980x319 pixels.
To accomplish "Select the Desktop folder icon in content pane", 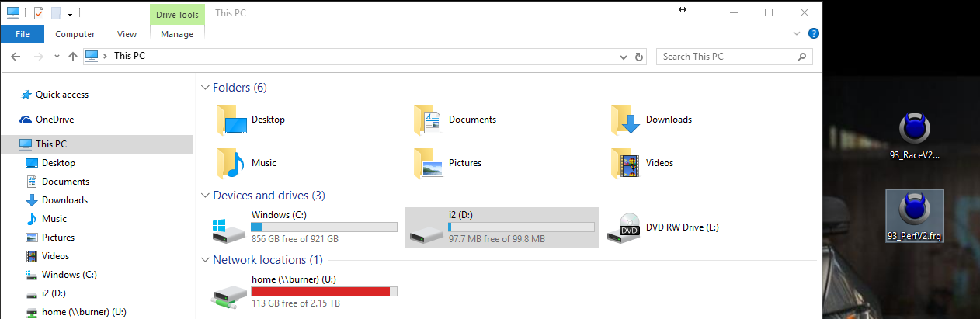I will [231, 120].
